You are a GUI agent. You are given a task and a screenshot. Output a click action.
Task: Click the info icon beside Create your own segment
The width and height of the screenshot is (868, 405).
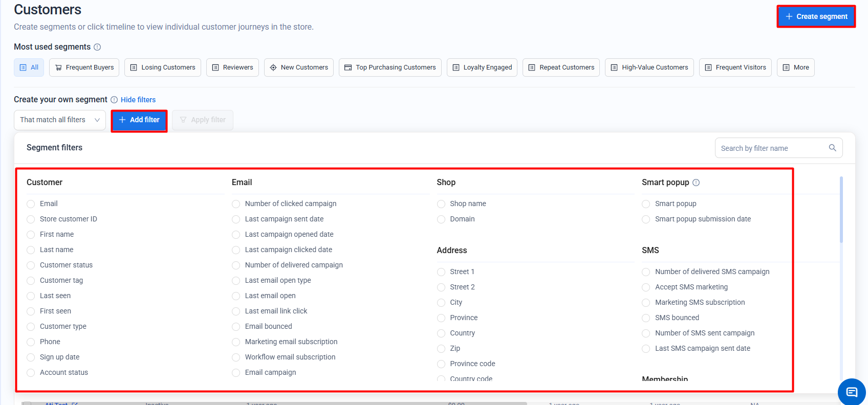pyautogui.click(x=114, y=100)
